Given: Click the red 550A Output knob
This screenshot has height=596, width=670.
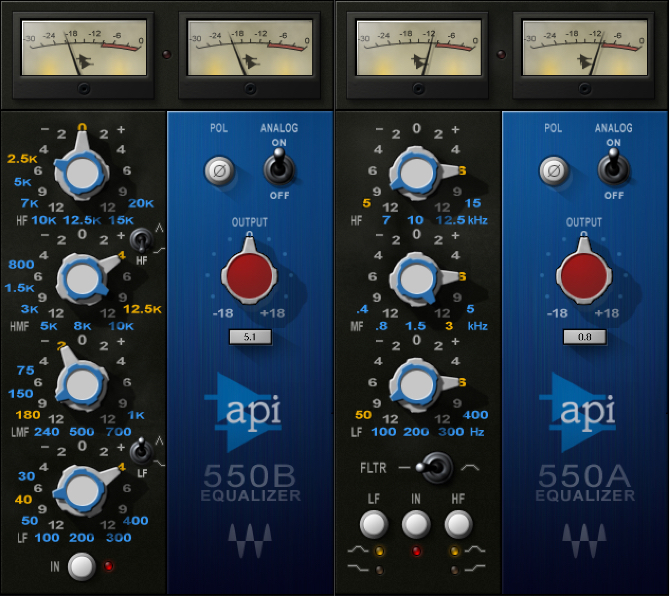Looking at the screenshot, I should [x=584, y=275].
